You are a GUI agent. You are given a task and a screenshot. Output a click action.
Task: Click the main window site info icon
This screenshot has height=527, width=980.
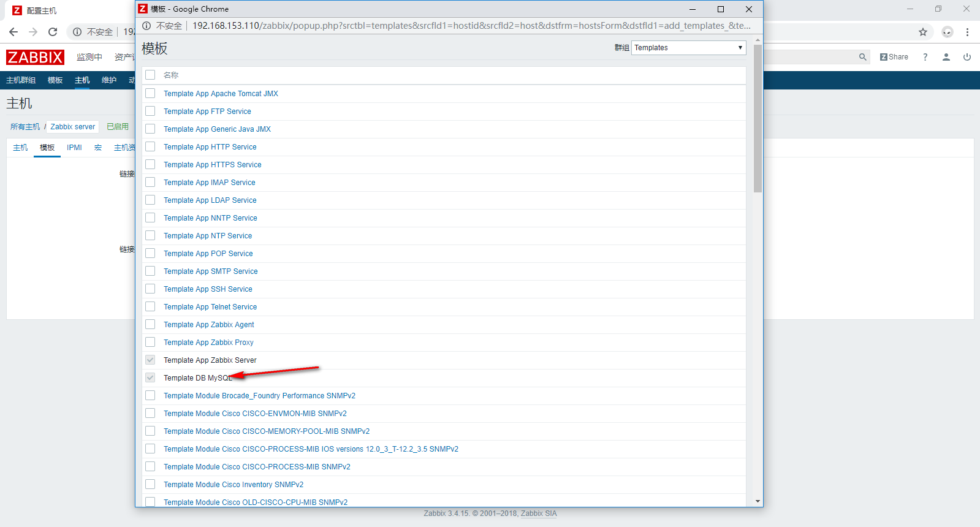[77, 32]
